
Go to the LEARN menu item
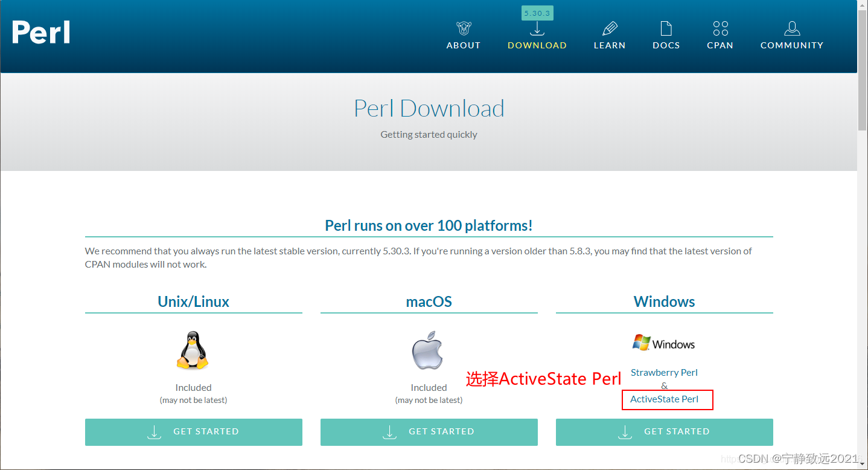pyautogui.click(x=610, y=45)
